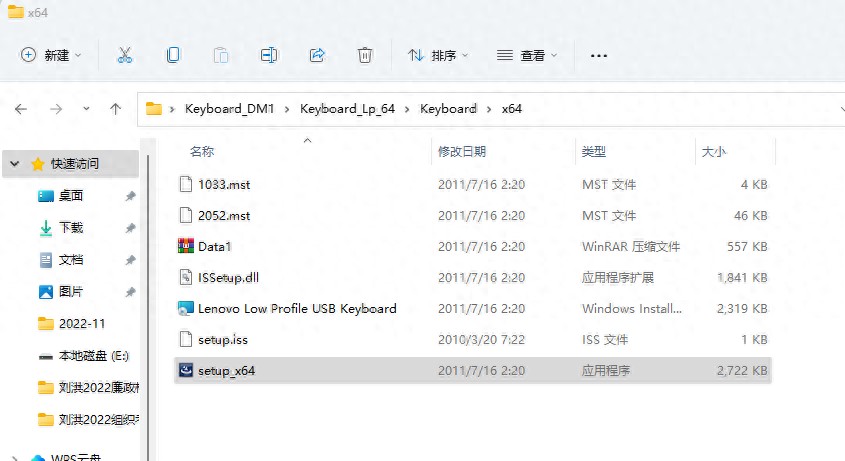Click the Paste clipboard icon
Image resolution: width=845 pixels, height=461 pixels.
tap(221, 55)
